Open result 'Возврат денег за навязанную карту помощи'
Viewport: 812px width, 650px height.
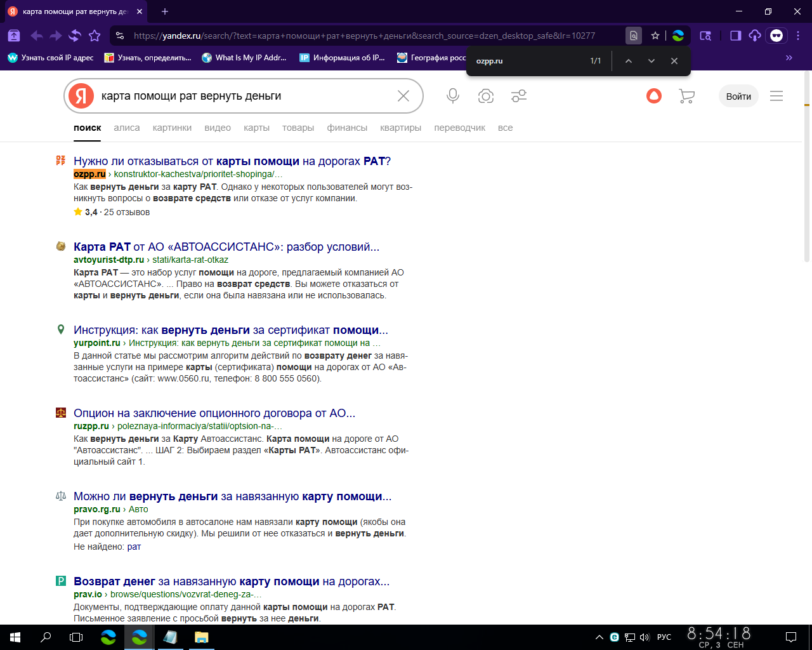click(232, 581)
